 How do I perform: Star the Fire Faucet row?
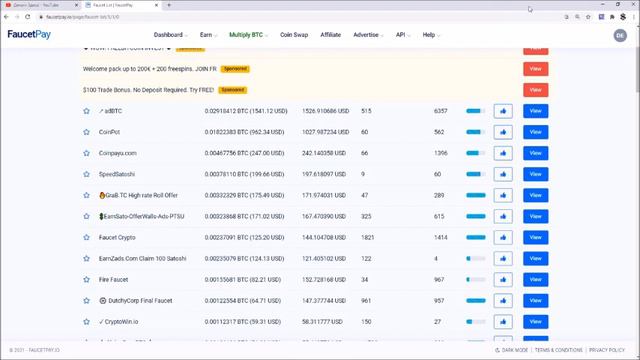pos(86,280)
